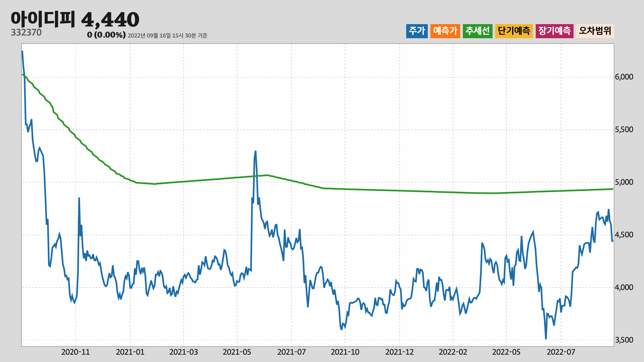Click the stock name 아이디피

point(43,19)
